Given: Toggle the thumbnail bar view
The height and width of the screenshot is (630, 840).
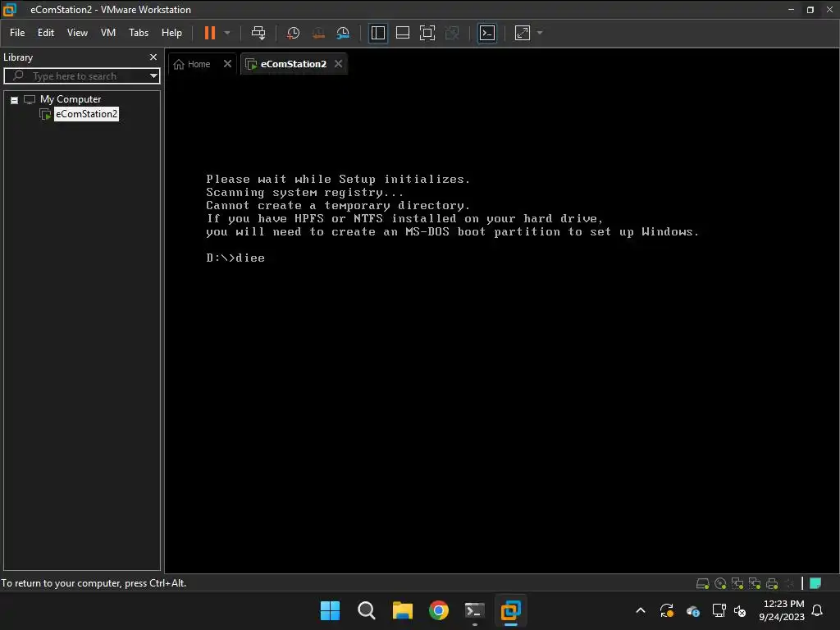Looking at the screenshot, I should point(402,33).
